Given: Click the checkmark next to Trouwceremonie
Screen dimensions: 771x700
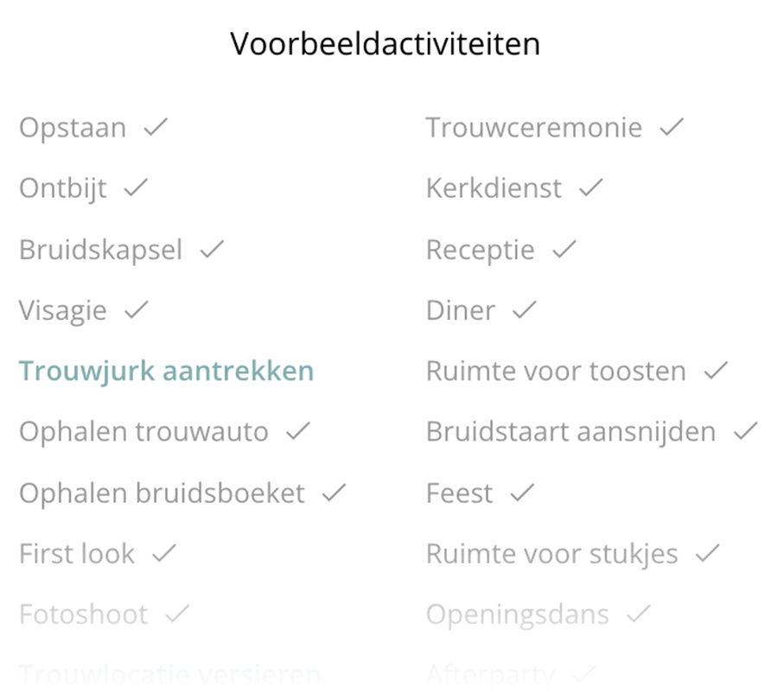Looking at the screenshot, I should pos(672,128).
